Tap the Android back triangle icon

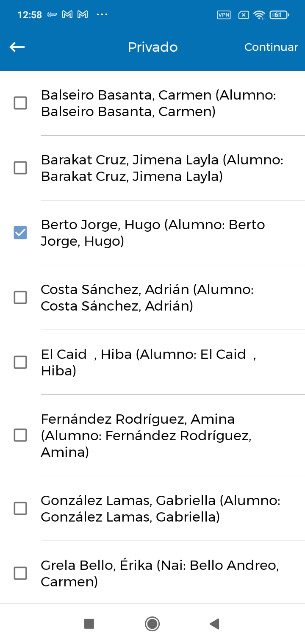click(x=214, y=624)
